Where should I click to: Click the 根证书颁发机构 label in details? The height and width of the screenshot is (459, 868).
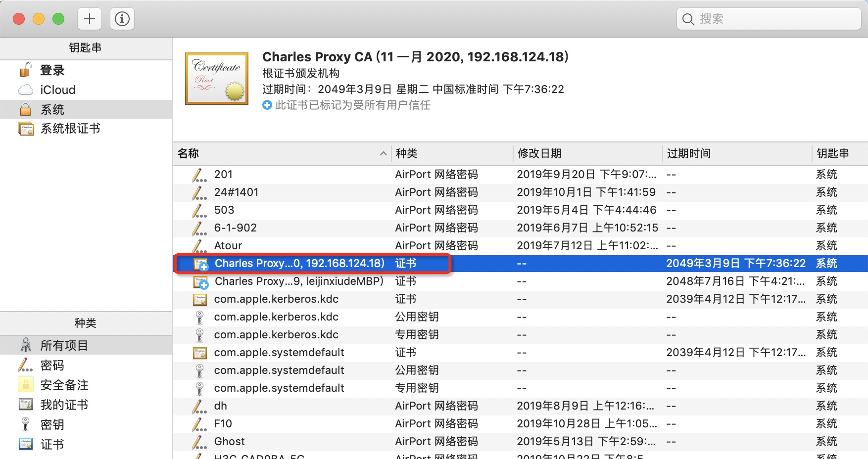click(x=301, y=74)
